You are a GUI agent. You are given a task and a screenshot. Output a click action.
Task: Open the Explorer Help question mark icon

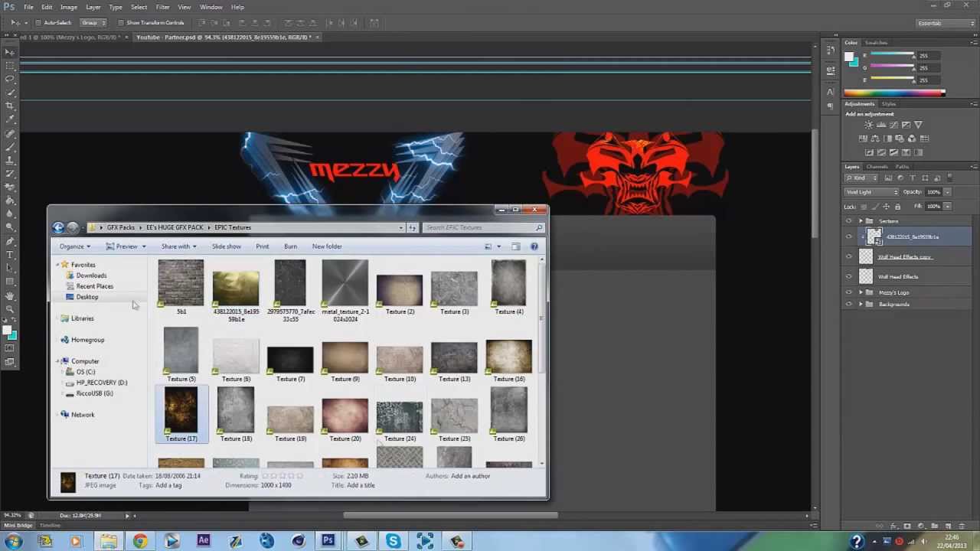(534, 246)
